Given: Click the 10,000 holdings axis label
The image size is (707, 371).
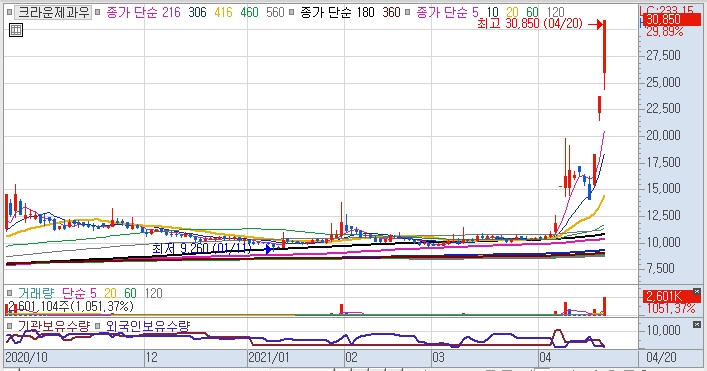Looking at the screenshot, I should (x=663, y=330).
